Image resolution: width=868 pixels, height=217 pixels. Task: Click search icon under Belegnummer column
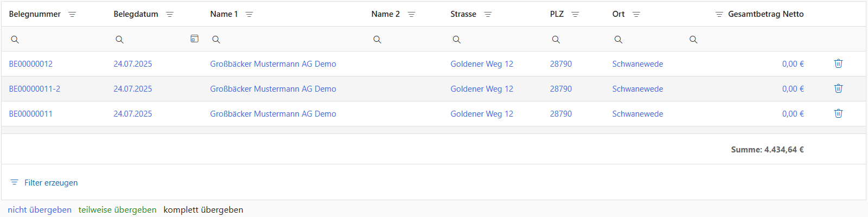(15, 40)
